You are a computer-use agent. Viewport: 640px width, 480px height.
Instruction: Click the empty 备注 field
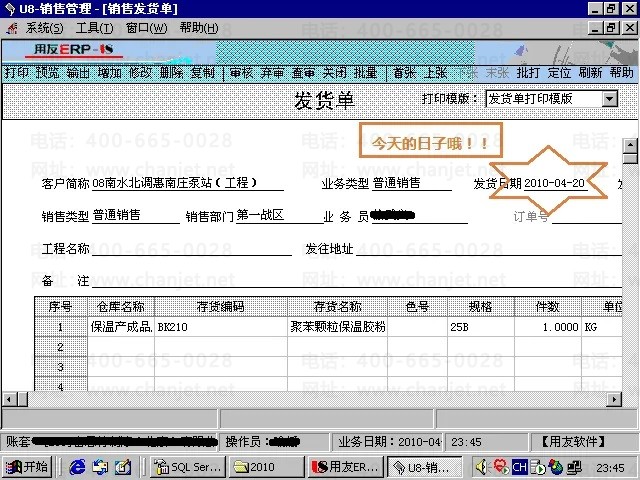coord(356,280)
